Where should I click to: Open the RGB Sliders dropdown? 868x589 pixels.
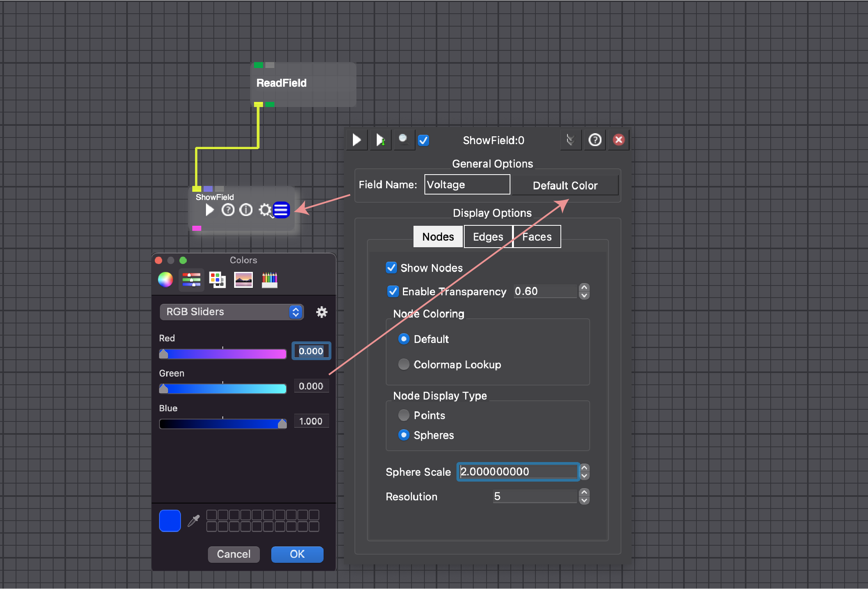click(231, 312)
